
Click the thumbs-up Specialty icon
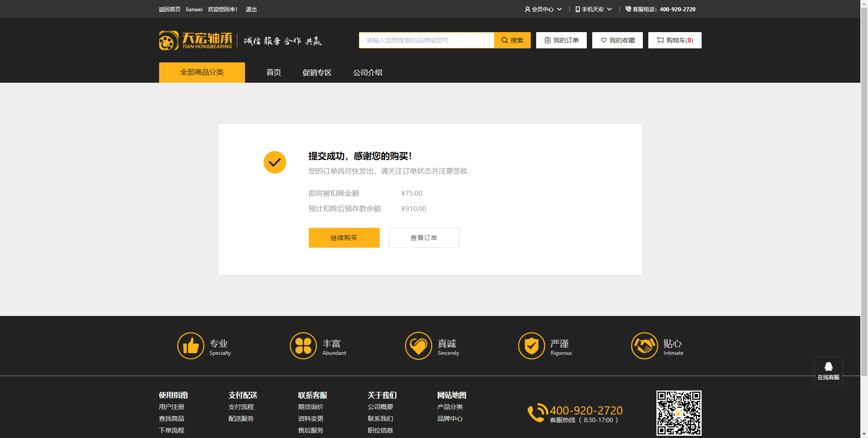(190, 346)
